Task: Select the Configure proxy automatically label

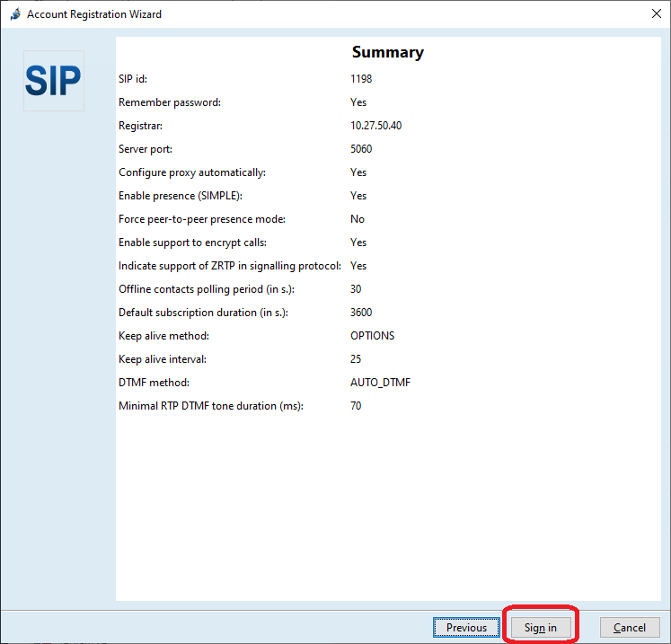Action: 192,172
